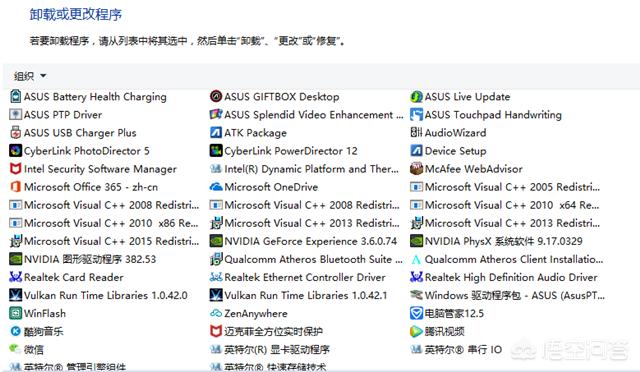The height and width of the screenshot is (372, 640).
Task: Select NVIDIA 图形驱动程序 382.53 entry
Action: pyautogui.click(x=83, y=259)
